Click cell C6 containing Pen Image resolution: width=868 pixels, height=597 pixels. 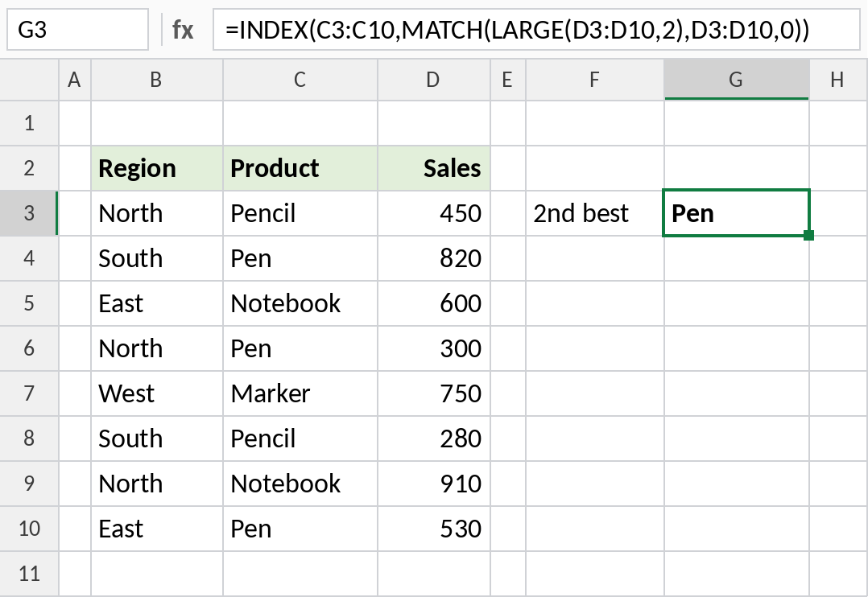pos(300,348)
